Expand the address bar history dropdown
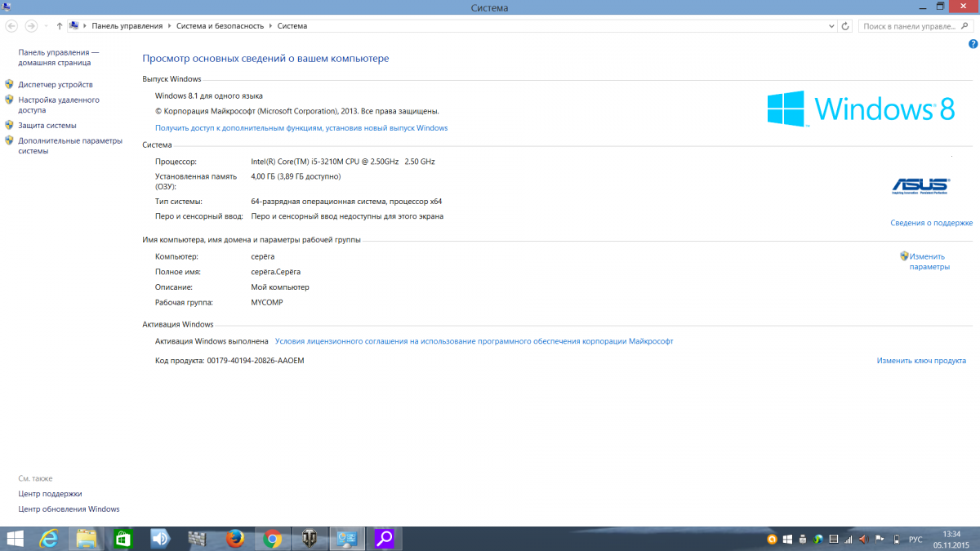This screenshot has width=980, height=551. pyautogui.click(x=832, y=26)
